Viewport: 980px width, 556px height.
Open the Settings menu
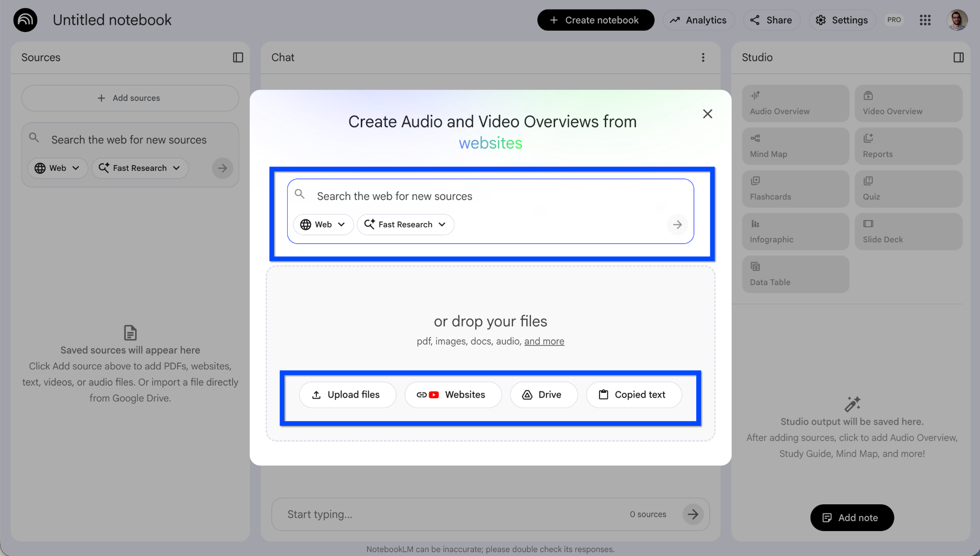(841, 20)
